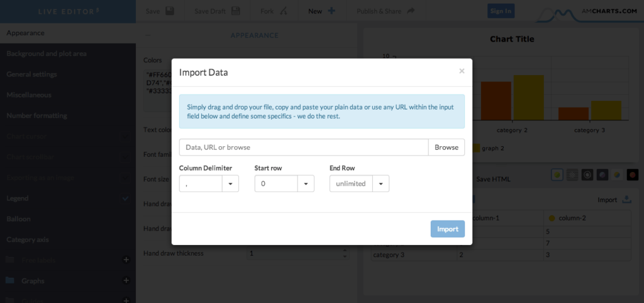Open the Number formatting section
This screenshot has height=303, width=644.
pos(68,115)
